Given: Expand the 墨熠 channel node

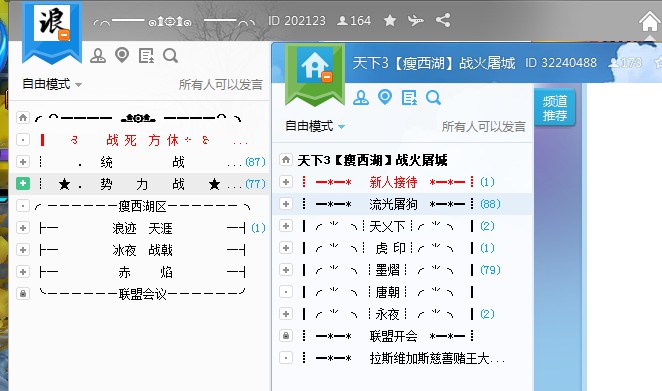Looking at the screenshot, I should [x=286, y=270].
